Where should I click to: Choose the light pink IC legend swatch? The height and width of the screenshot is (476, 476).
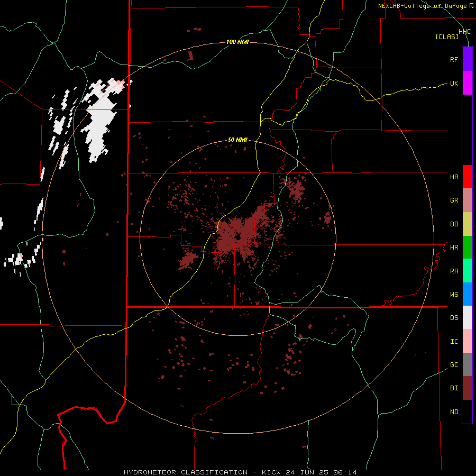click(467, 341)
